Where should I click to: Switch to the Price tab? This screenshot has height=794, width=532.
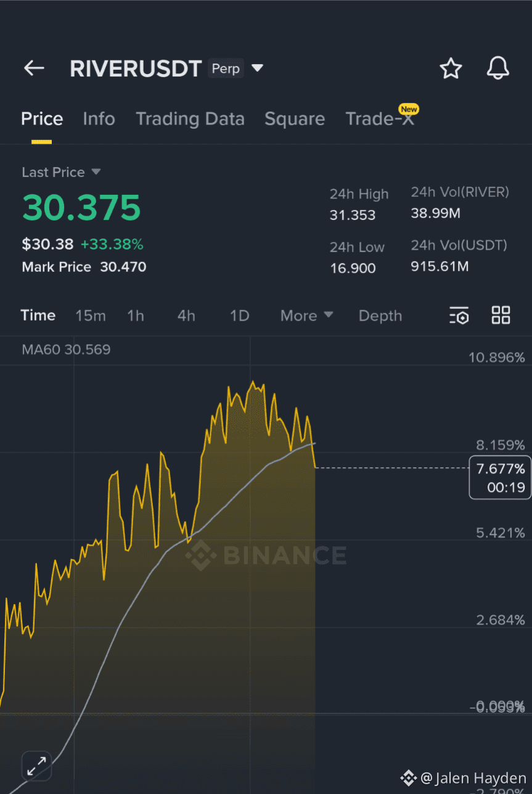point(42,119)
